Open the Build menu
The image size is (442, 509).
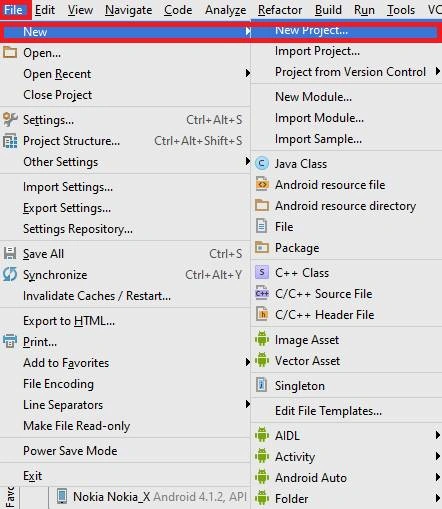click(328, 10)
